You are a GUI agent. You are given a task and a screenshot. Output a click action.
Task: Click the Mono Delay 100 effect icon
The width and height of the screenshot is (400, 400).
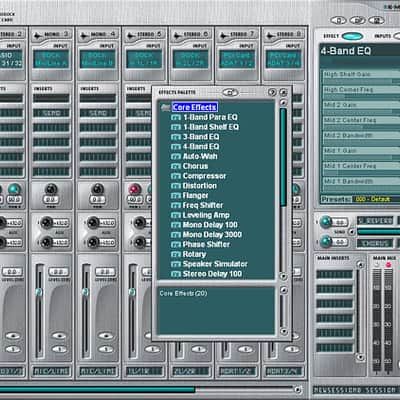point(176,225)
